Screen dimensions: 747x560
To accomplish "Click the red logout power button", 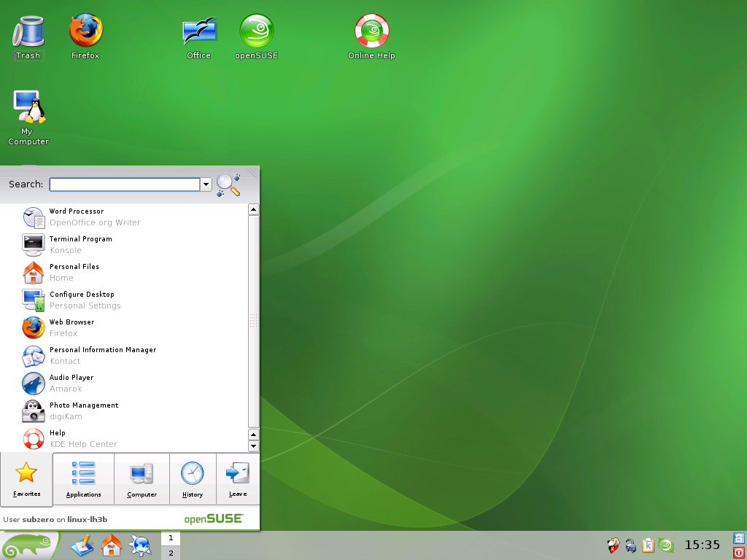I will pyautogui.click(x=739, y=553).
